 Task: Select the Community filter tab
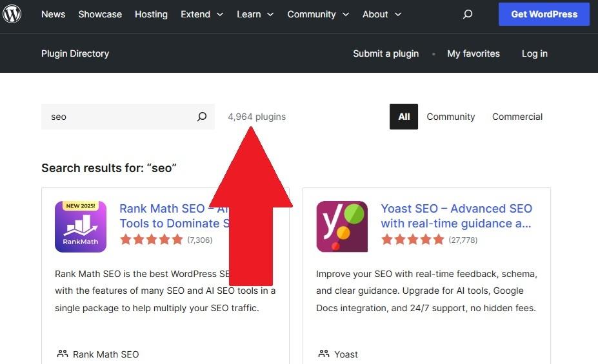click(x=450, y=117)
